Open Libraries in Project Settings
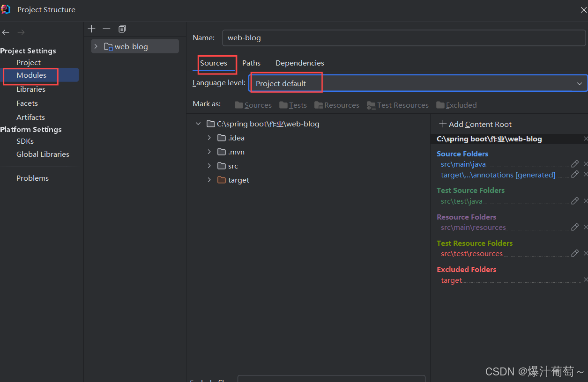Screen dimensions: 588x382 (x=31, y=89)
